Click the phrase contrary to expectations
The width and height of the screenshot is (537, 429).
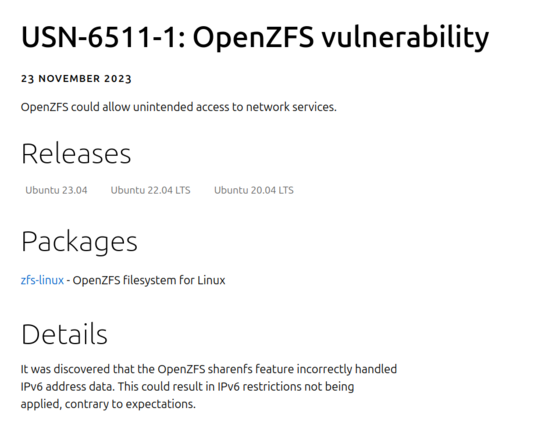(130, 404)
